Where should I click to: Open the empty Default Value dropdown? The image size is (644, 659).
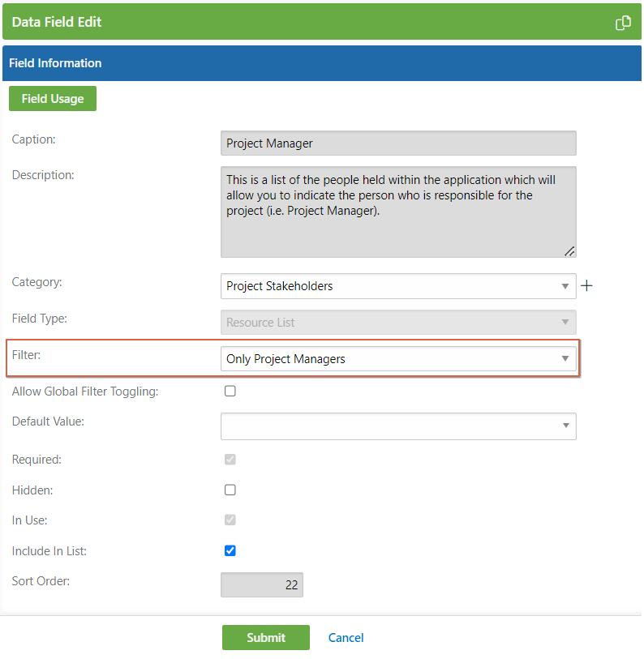398,426
